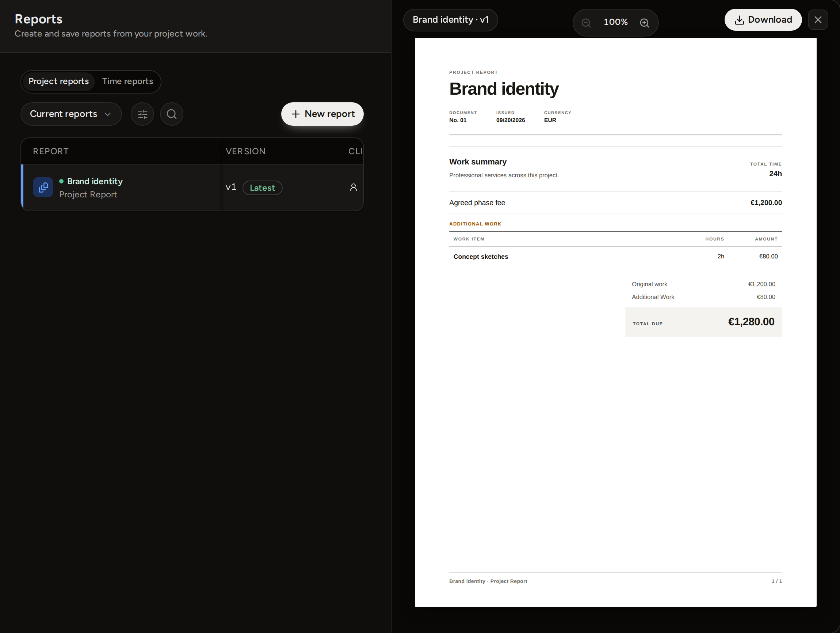The image size is (840, 633).
Task: Click the Additional Work summary label
Action: [x=653, y=297]
